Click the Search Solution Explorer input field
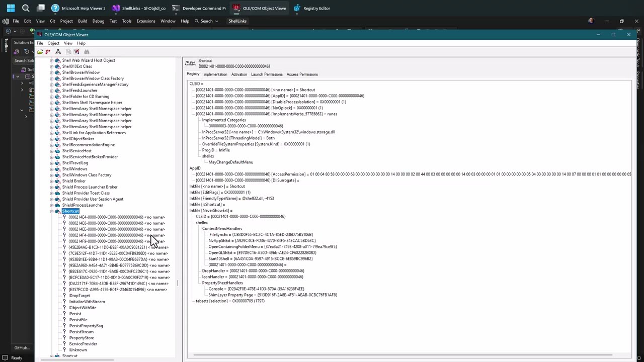Image resolution: width=644 pixels, height=362 pixels. point(24,61)
